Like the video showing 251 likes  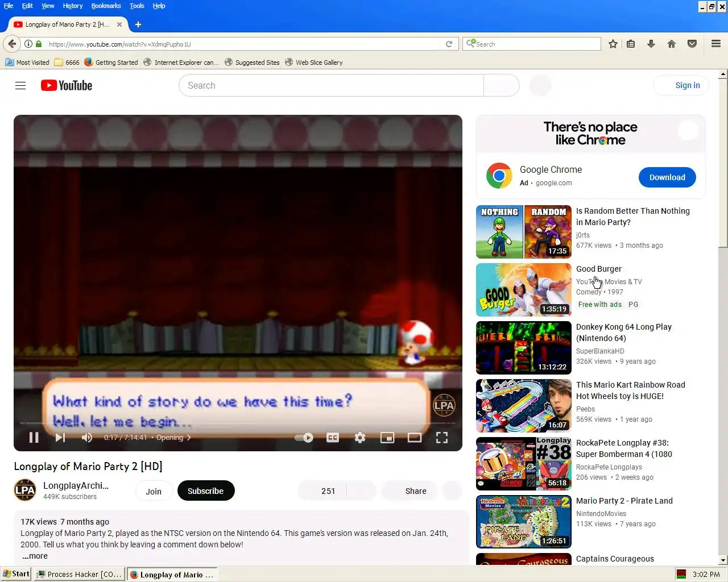322,491
